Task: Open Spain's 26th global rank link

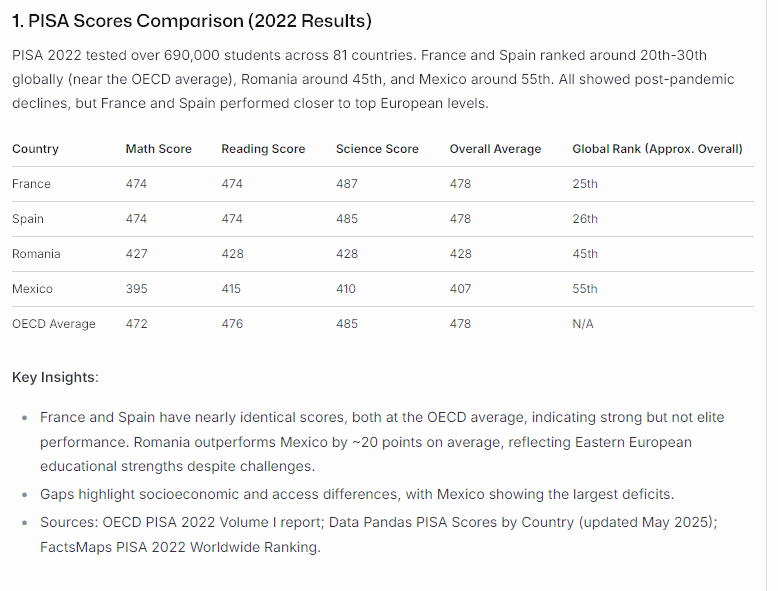Action: pos(585,219)
